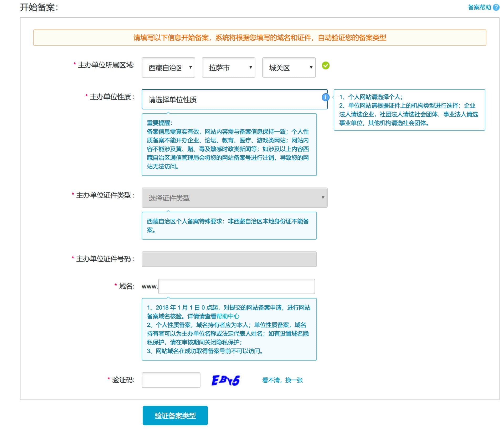Click the 验证码 input box
Screen dimensions: 504x430
(x=171, y=380)
